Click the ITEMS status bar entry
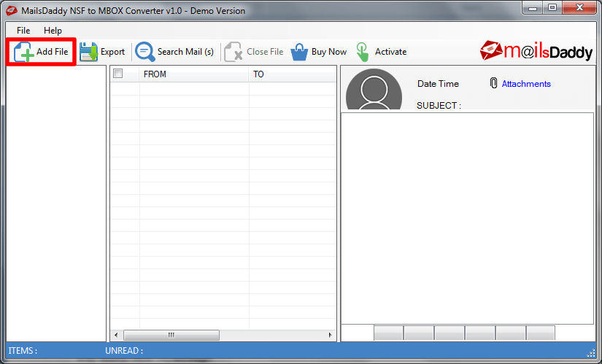This screenshot has width=602, height=364. [x=23, y=351]
